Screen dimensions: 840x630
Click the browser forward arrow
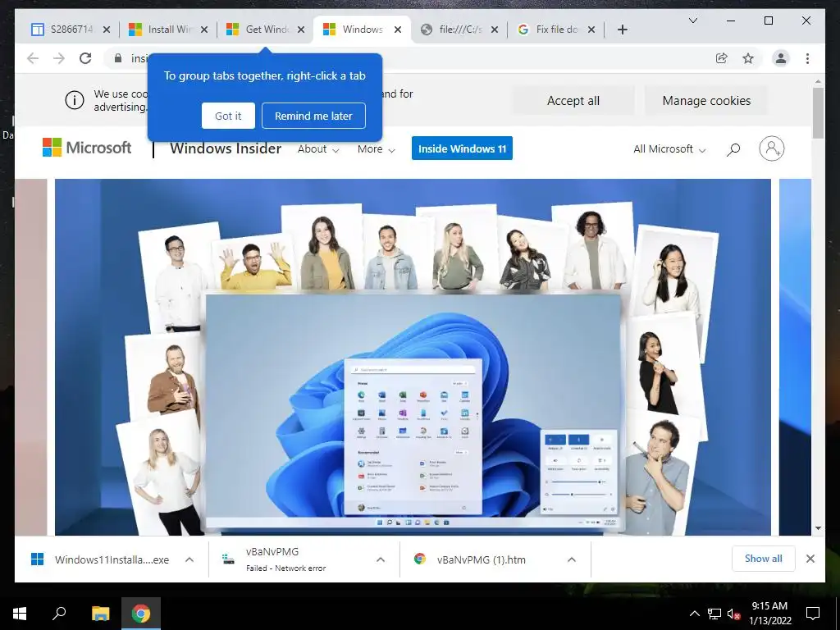click(x=59, y=58)
